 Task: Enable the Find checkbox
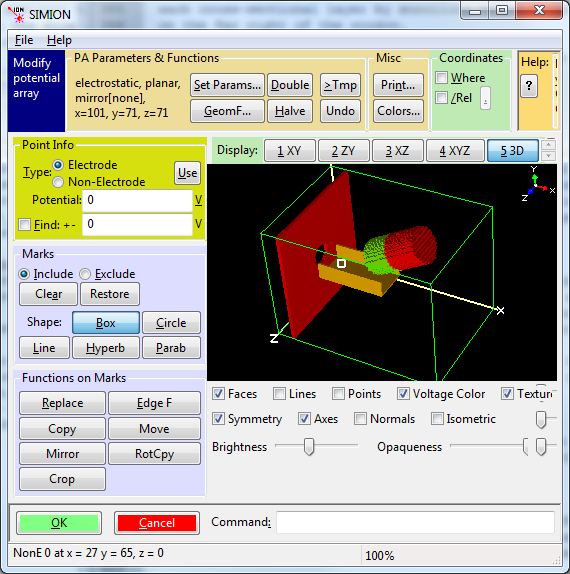coord(25,224)
